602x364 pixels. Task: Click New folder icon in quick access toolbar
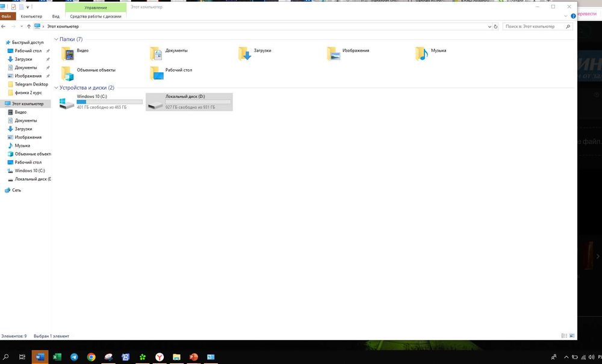pyautogui.click(x=21, y=7)
